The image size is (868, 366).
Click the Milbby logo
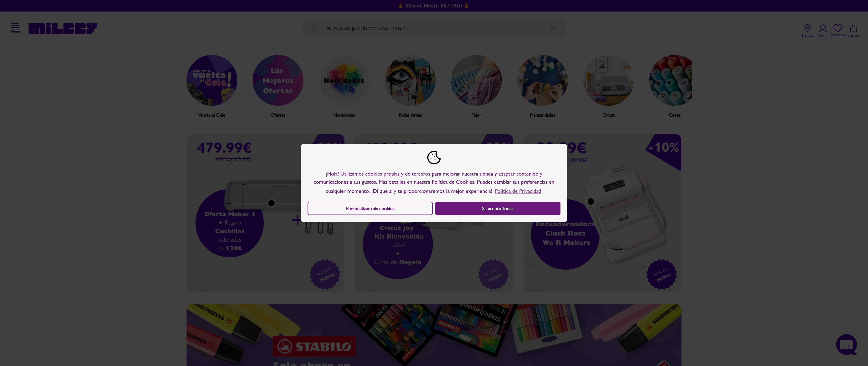click(63, 28)
